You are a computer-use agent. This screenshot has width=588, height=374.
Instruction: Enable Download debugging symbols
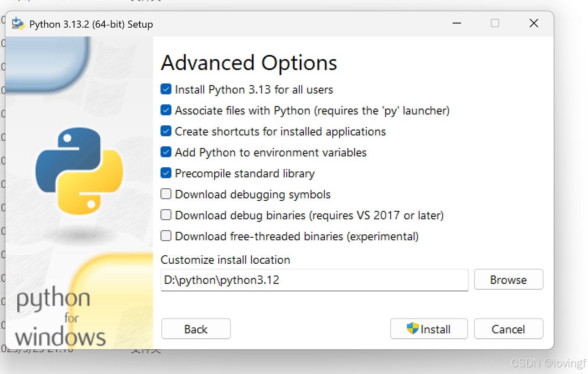(x=166, y=194)
